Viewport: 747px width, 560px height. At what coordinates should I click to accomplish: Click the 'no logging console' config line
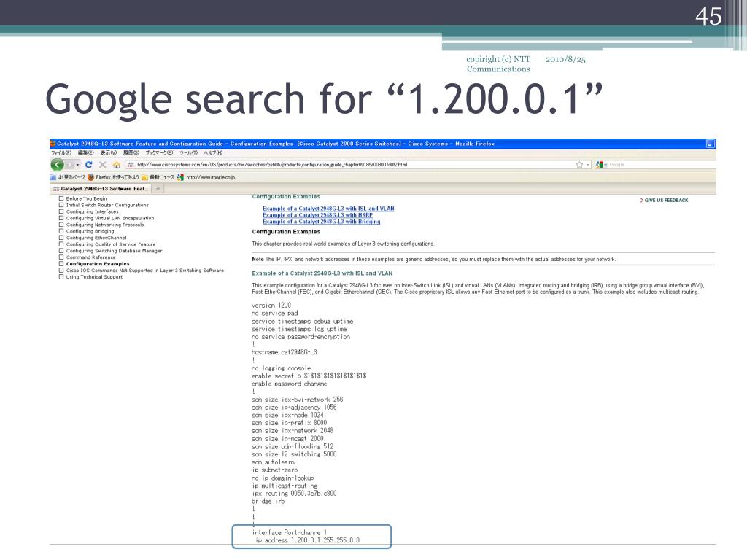tap(281, 368)
